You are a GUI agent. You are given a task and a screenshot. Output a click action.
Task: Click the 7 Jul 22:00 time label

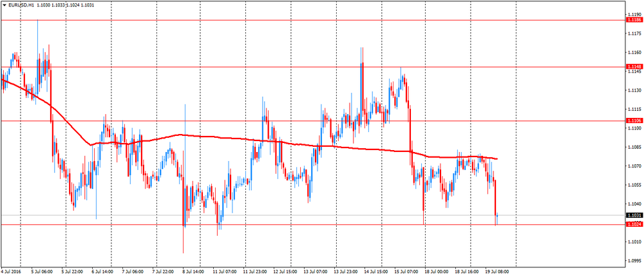(x=164, y=272)
